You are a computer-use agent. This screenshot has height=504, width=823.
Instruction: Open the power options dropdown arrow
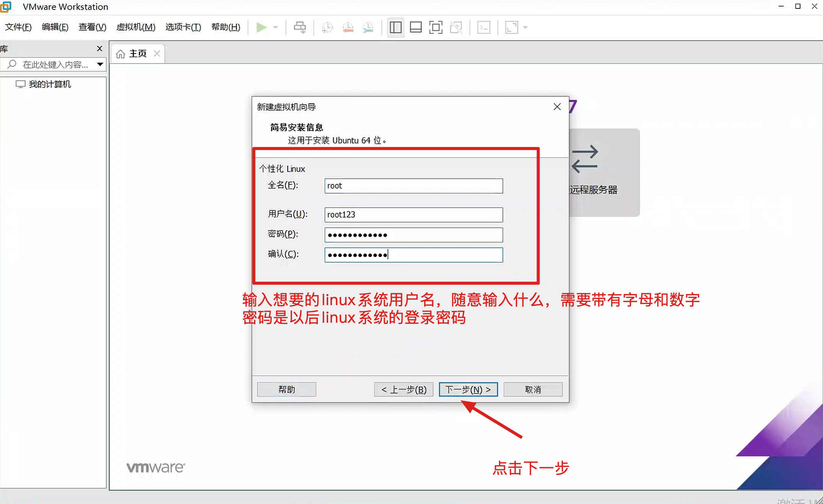[x=275, y=28]
